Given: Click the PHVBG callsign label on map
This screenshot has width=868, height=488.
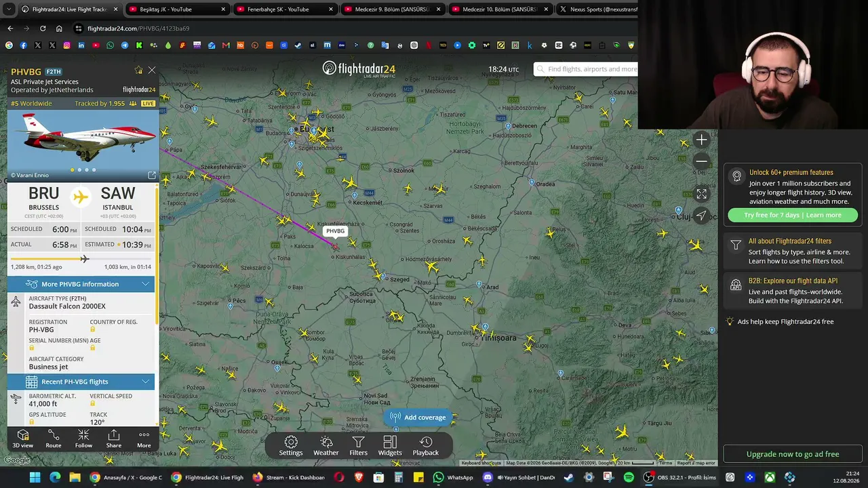Looking at the screenshot, I should [x=335, y=231].
